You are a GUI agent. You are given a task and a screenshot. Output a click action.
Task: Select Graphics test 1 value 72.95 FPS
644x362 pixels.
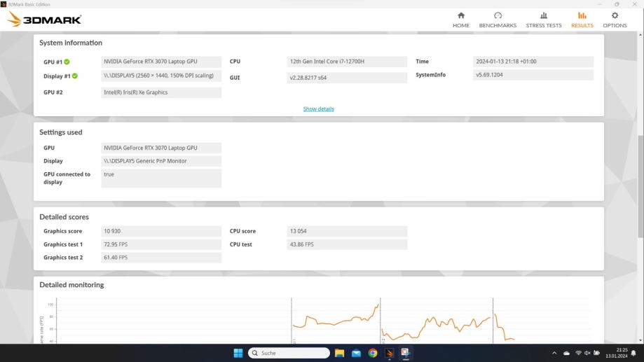[x=161, y=244]
